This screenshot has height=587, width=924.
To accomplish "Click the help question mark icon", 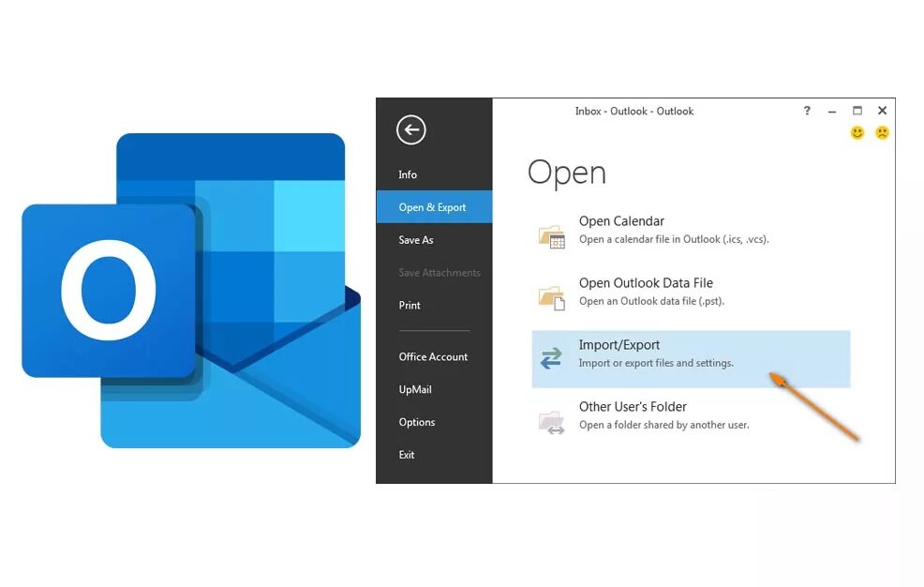I will tap(807, 111).
